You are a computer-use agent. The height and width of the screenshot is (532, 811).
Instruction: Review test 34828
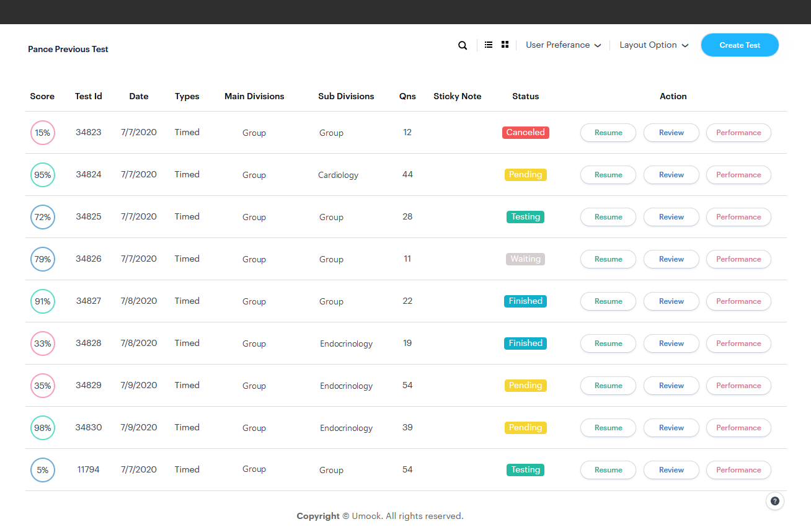click(x=671, y=344)
